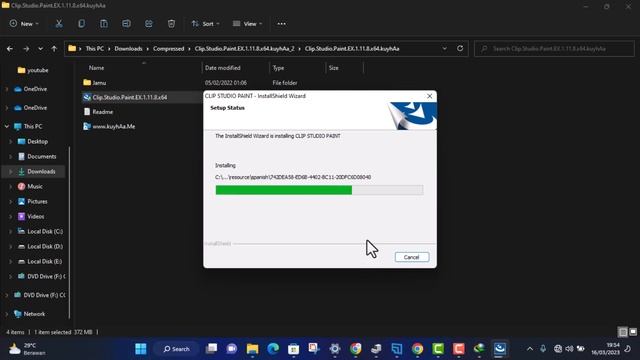Click the Cut scissors icon
Screen dimensions: 640x360
(x=59, y=24)
